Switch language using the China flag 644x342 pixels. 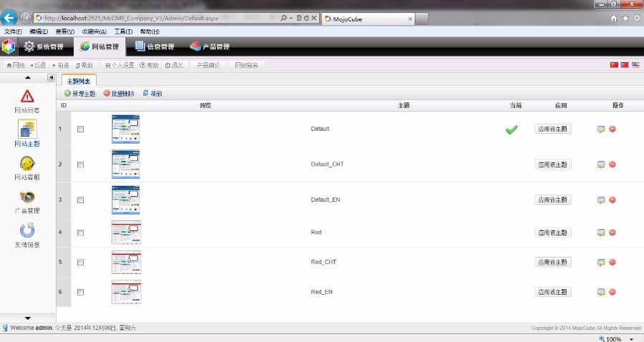614,65
